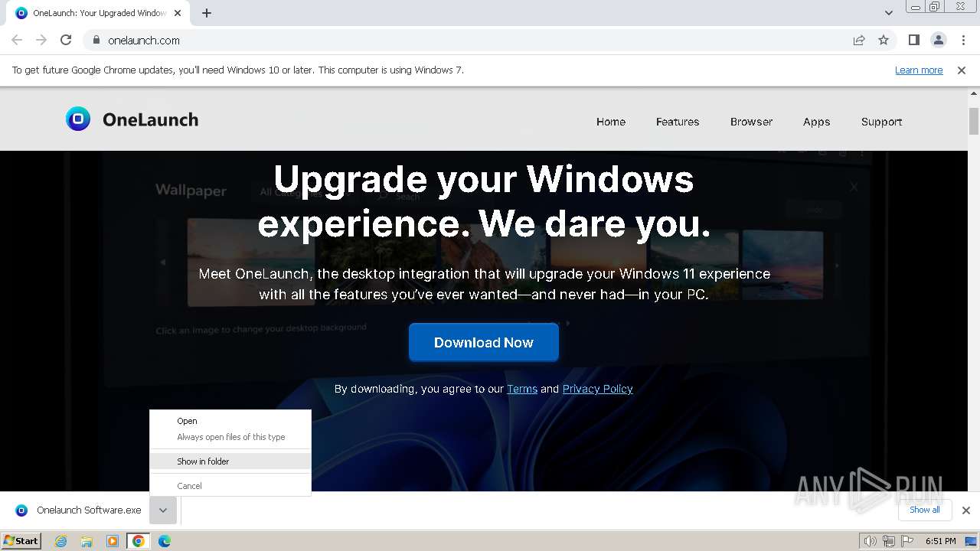Open Action Center flag tray icon
Screen dimensions: 980x551
pos(907,541)
